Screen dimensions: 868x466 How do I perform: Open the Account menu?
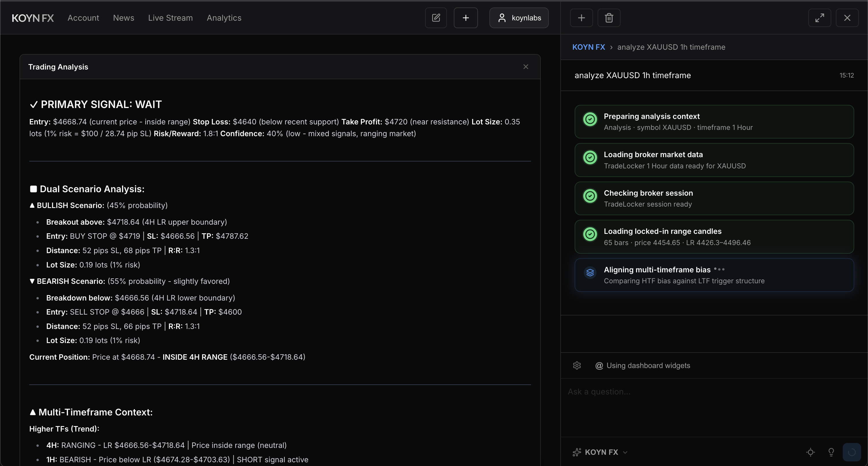[83, 18]
